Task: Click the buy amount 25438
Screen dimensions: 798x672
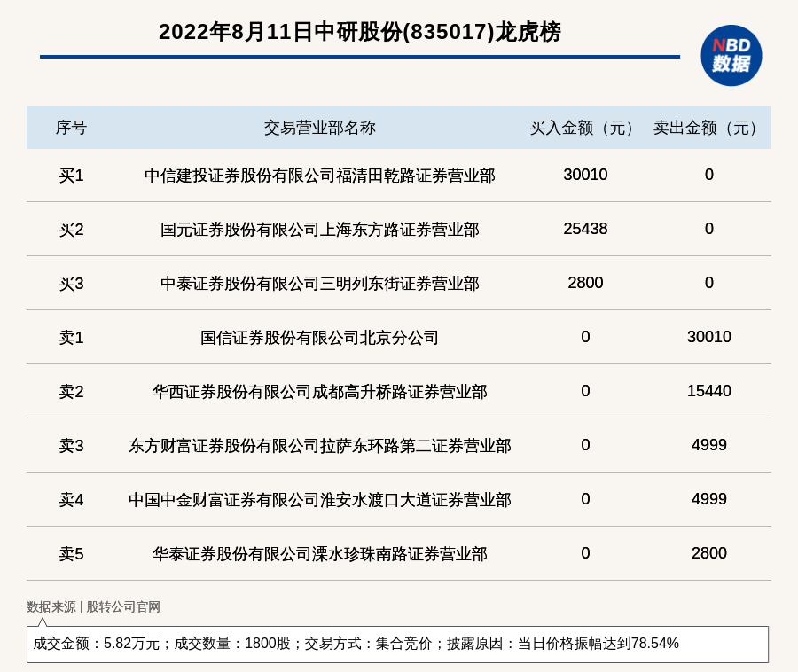Action: 585,229
